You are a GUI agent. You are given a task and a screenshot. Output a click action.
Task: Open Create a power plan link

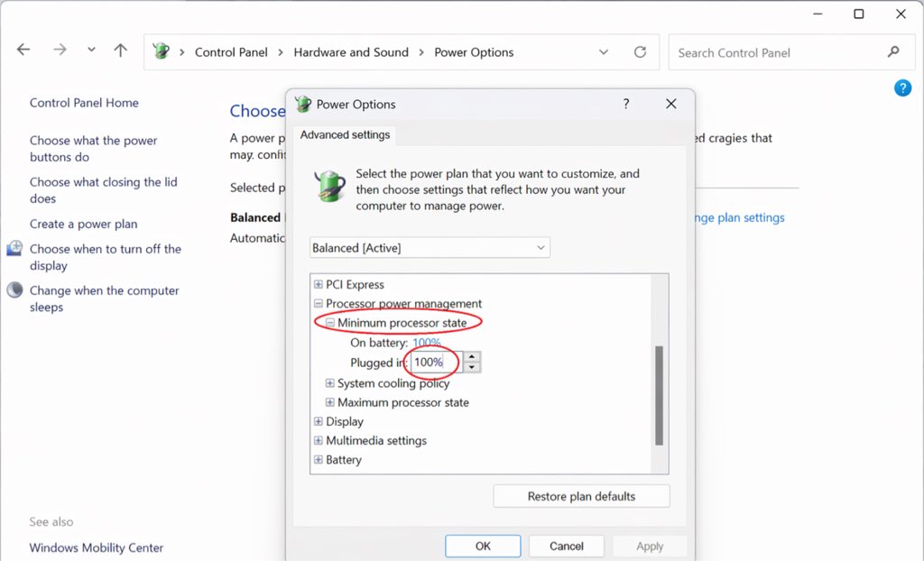point(84,224)
